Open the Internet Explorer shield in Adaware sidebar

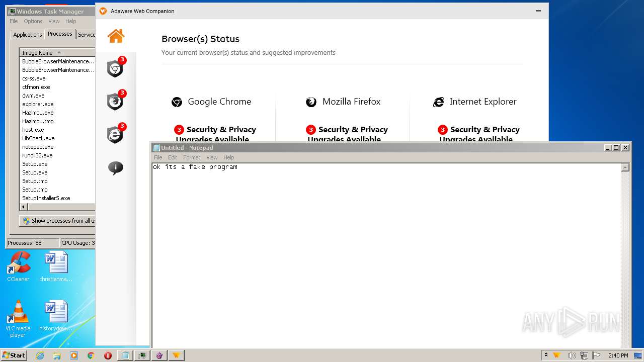(x=116, y=134)
